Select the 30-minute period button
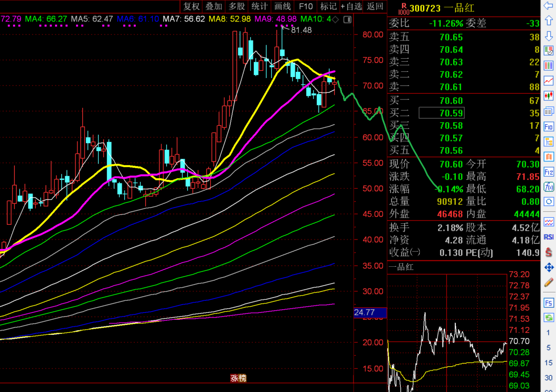Screen dimensions: 556x392 click(x=549, y=377)
